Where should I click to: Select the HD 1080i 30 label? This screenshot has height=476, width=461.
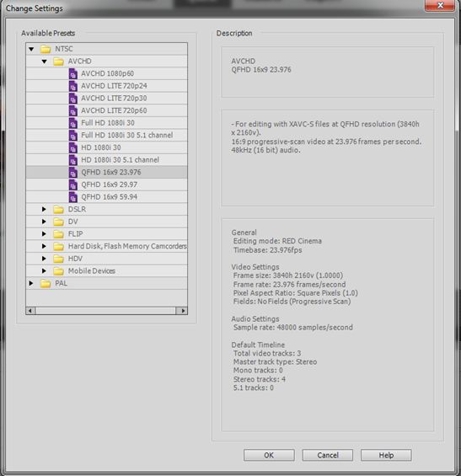(x=101, y=147)
